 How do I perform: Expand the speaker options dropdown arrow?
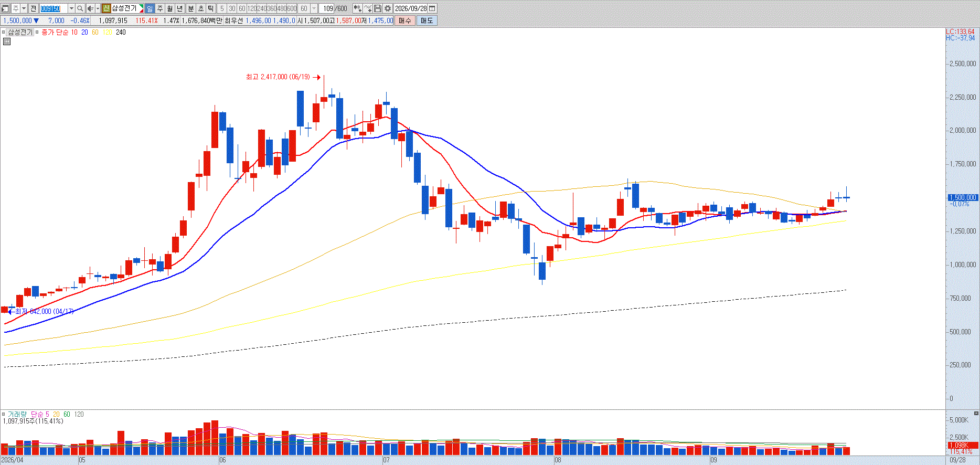pos(98,8)
